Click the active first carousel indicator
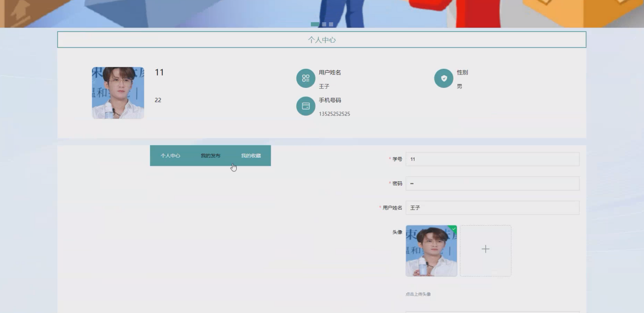This screenshot has width=644, height=313. tap(315, 24)
